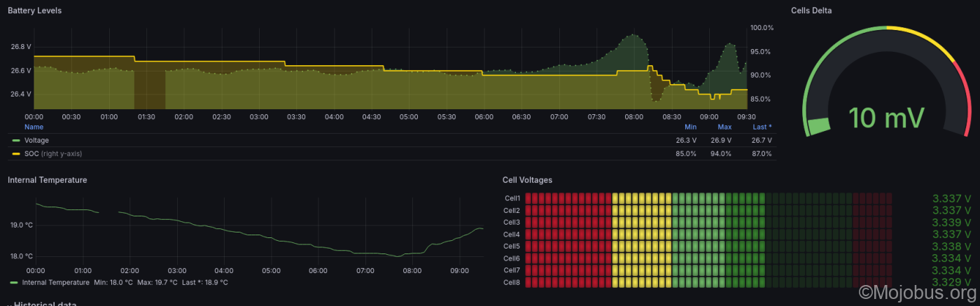
Task: Open the Battery Levels panel title menu
Action: 34,11
